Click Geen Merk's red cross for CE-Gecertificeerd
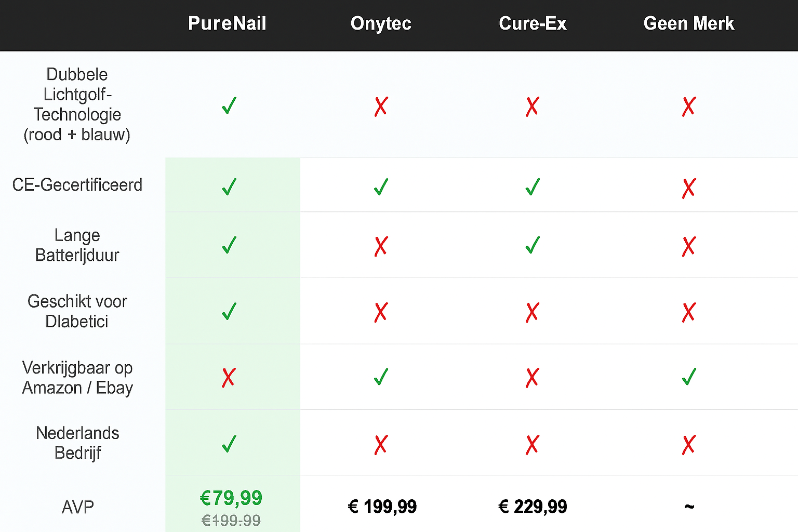 (x=689, y=188)
